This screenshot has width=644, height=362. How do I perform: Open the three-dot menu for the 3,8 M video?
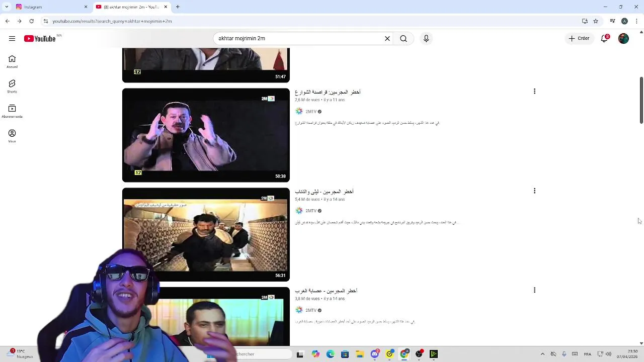click(534, 290)
